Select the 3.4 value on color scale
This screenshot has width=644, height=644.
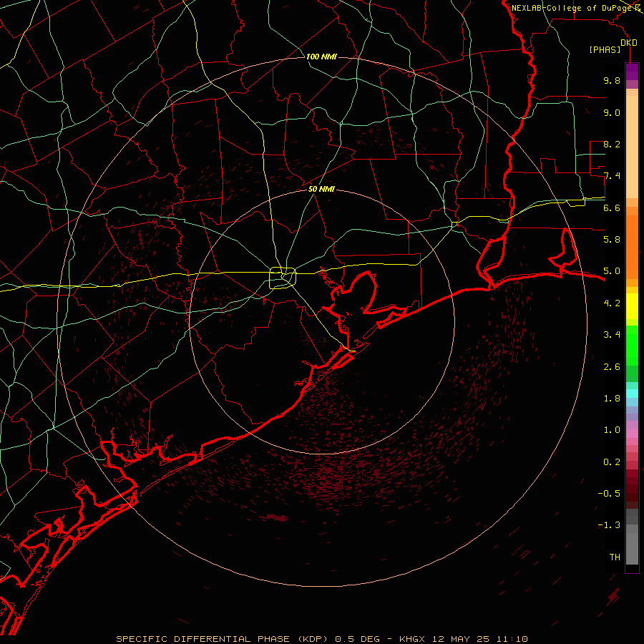coord(612,335)
